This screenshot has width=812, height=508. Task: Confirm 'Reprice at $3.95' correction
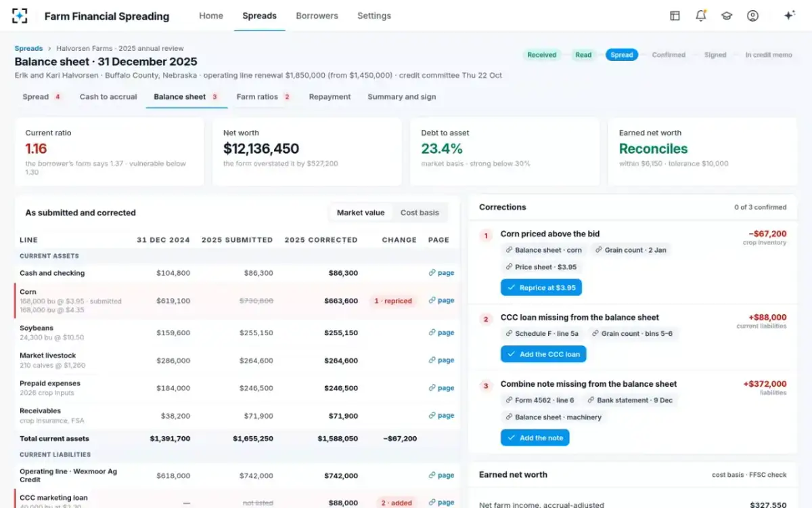541,288
